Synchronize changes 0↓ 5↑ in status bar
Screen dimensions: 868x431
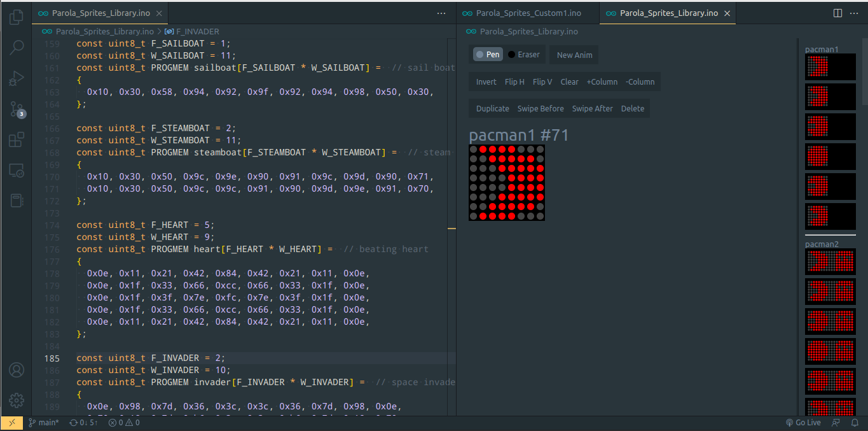coord(83,423)
